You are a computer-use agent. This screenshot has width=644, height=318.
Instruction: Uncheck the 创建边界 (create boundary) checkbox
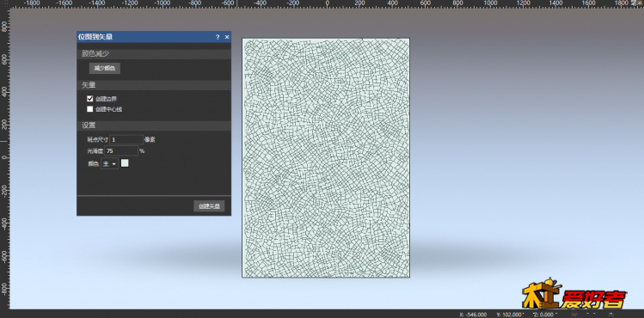90,99
